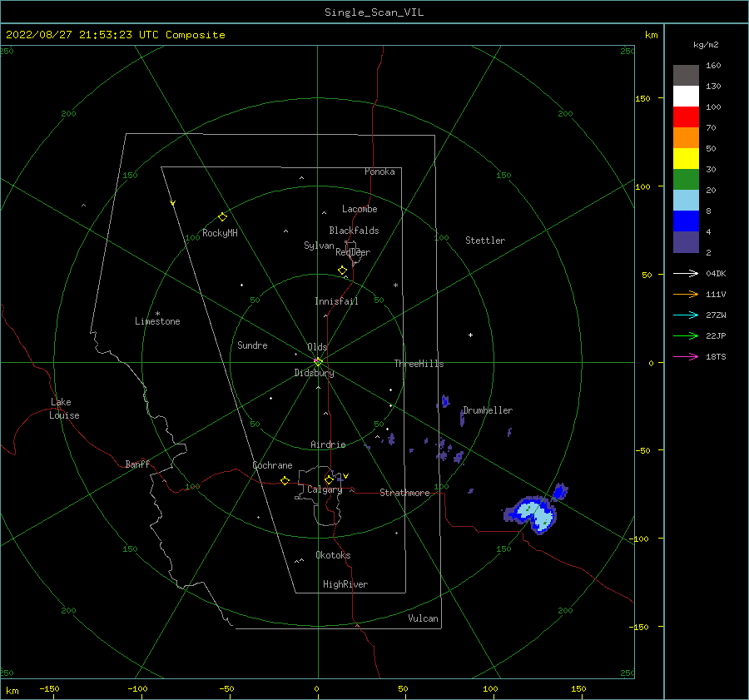Pick the white 100-130 legend swatch
This screenshot has height=700, width=749.
(686, 97)
